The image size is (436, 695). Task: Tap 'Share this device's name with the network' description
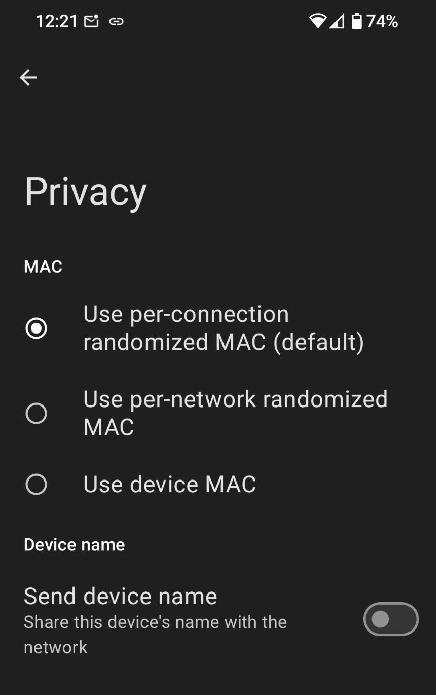[155, 635]
